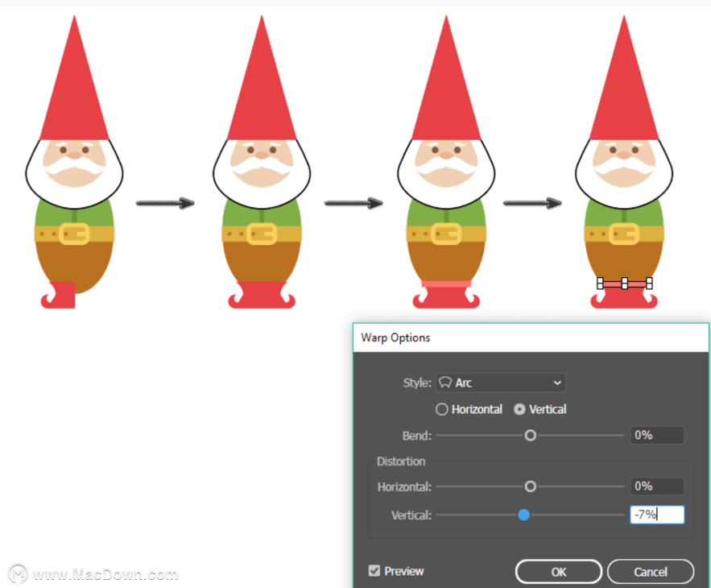This screenshot has height=588, width=711.
Task: Click the Horizontal distortion percentage field
Action: (656, 487)
